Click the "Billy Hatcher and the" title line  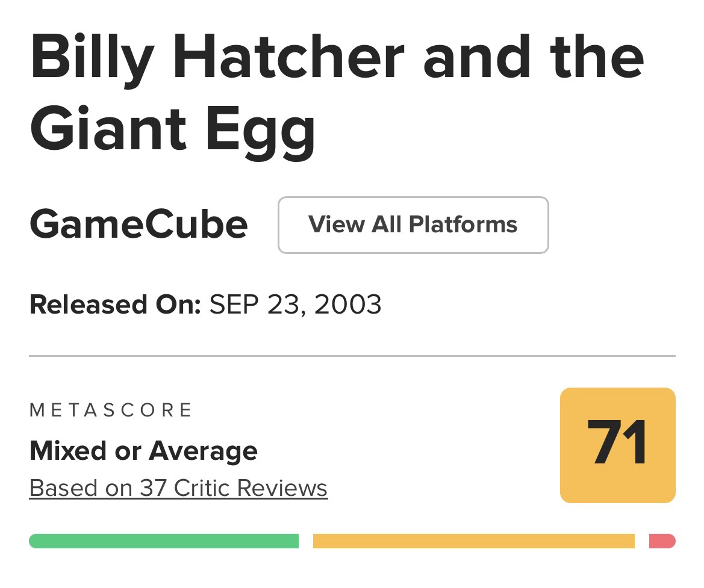(x=336, y=57)
